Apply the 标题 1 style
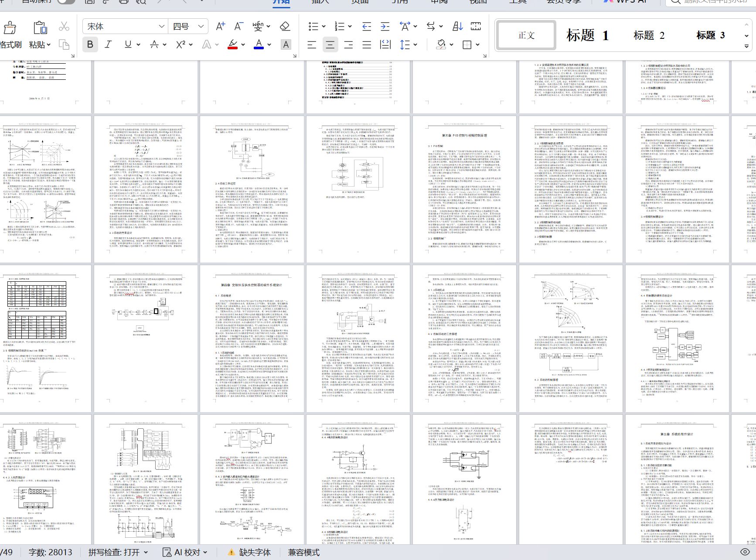 [x=587, y=35]
